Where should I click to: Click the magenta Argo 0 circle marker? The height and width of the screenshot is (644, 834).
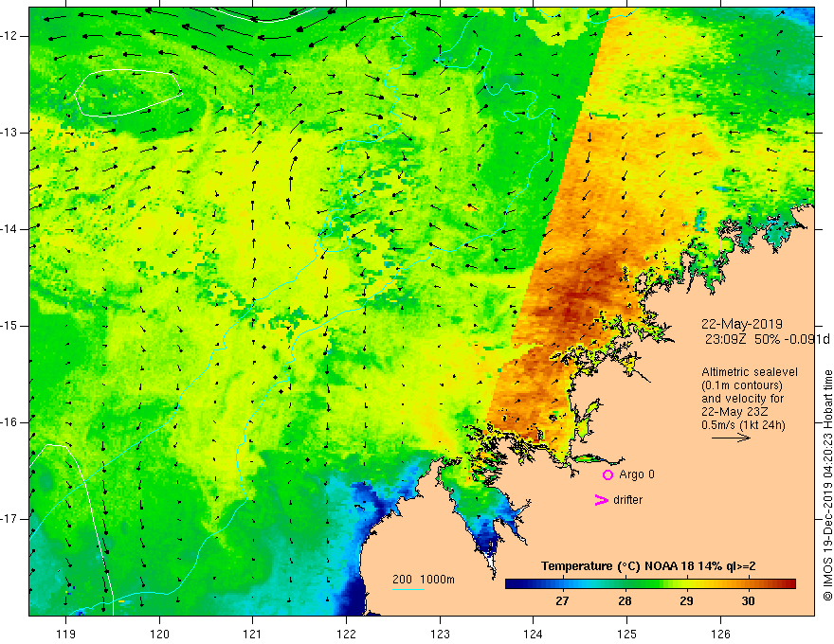point(607,475)
